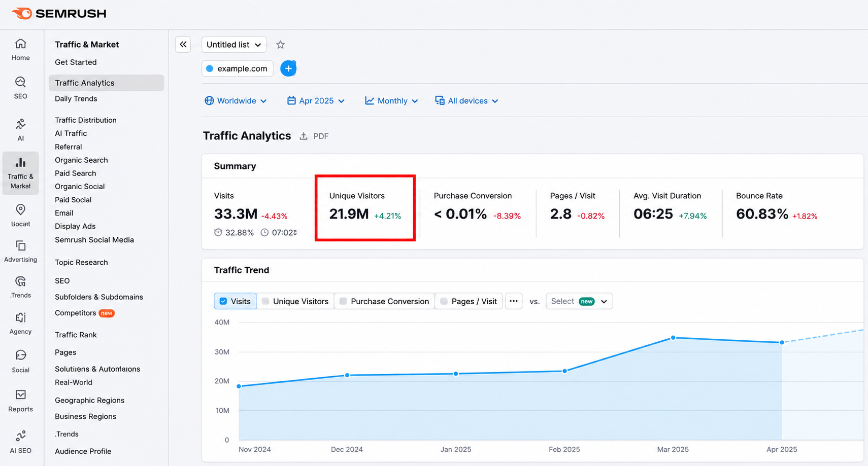This screenshot has height=466, width=868.
Task: Open Semrush Social Media in side menu
Action: tap(94, 239)
